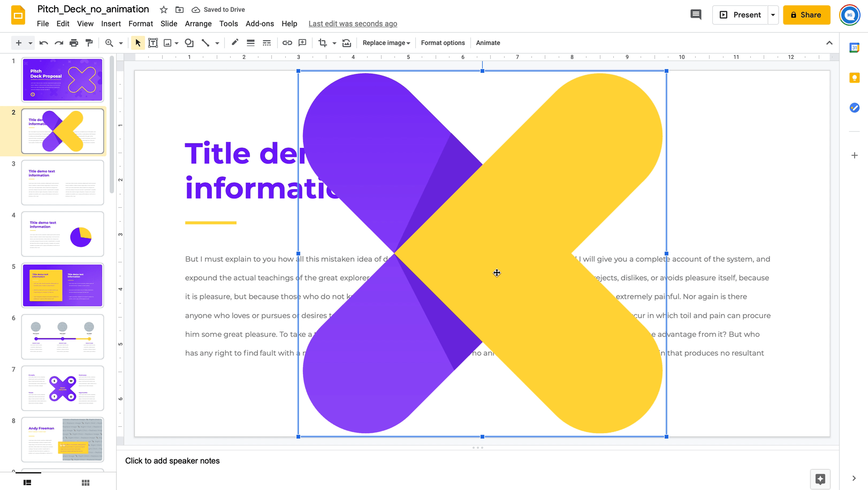Insert a link on the image
The height and width of the screenshot is (490, 868).
click(x=287, y=43)
